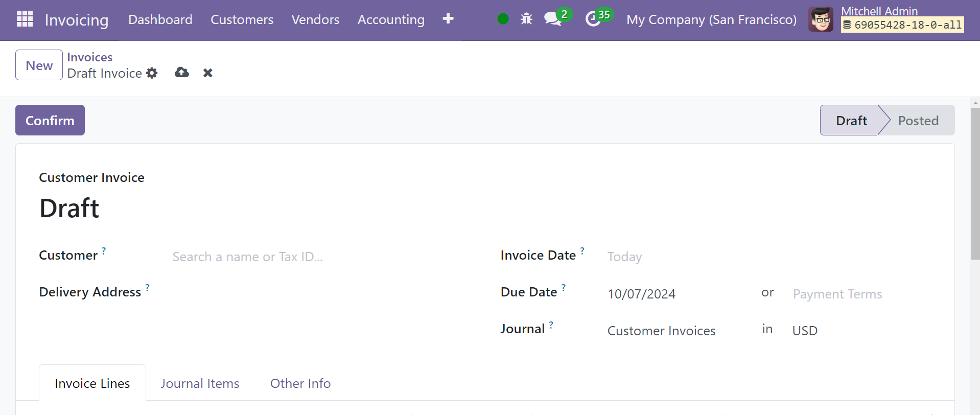
Task: Show Invoice Date help tooltip
Action: [x=582, y=250]
